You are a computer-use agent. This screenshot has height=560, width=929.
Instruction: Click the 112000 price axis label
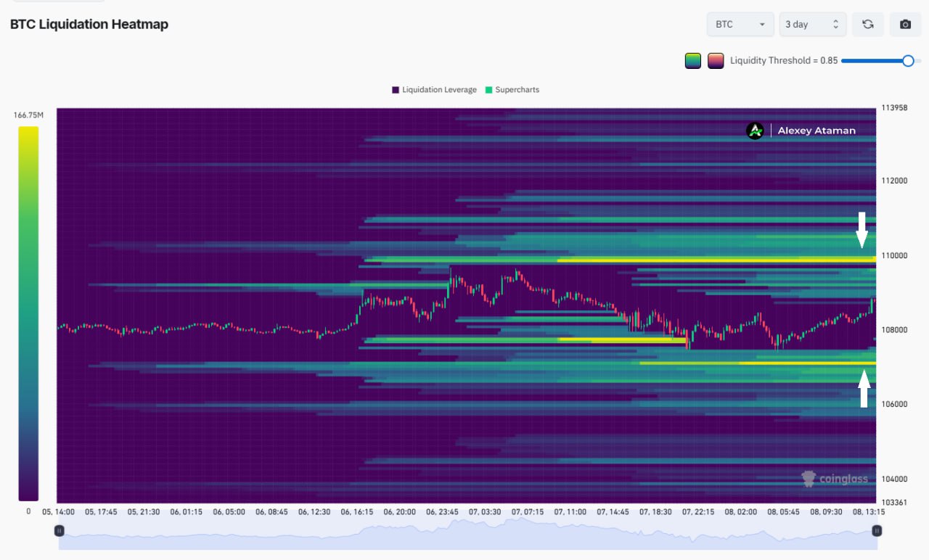point(894,181)
